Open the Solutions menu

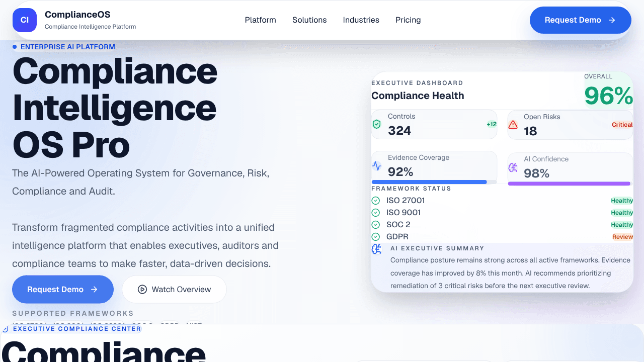tap(309, 20)
